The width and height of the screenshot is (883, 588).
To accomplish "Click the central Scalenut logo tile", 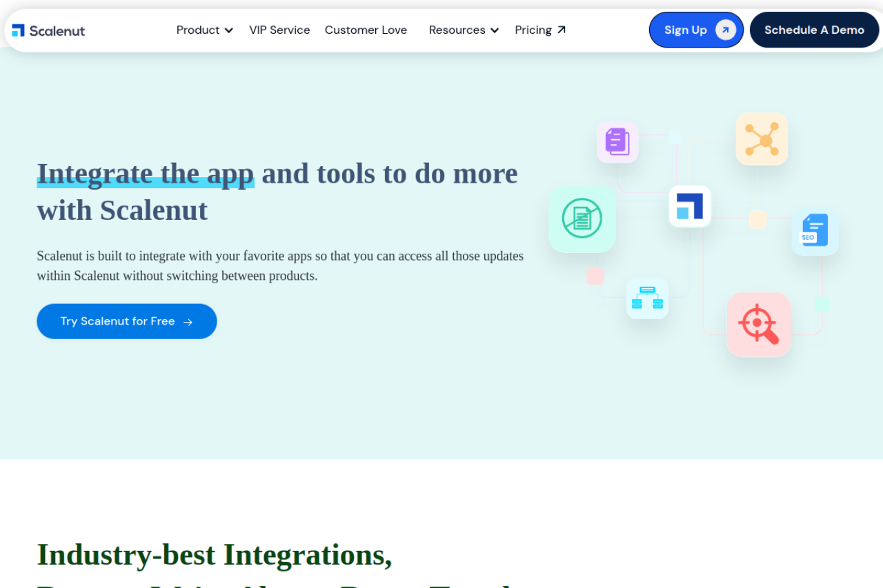I will (x=690, y=206).
